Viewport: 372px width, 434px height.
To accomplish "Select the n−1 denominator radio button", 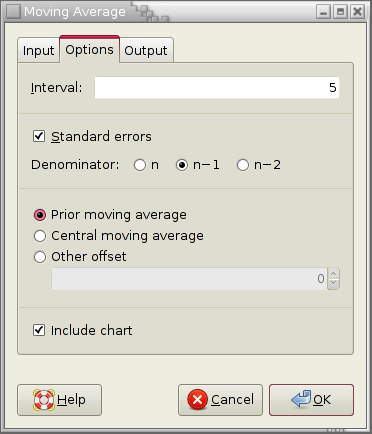I will click(182, 165).
